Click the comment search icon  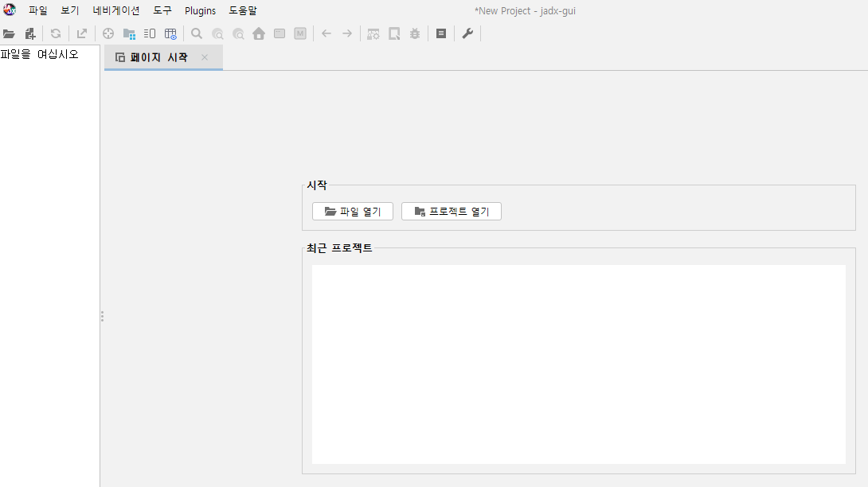(238, 33)
